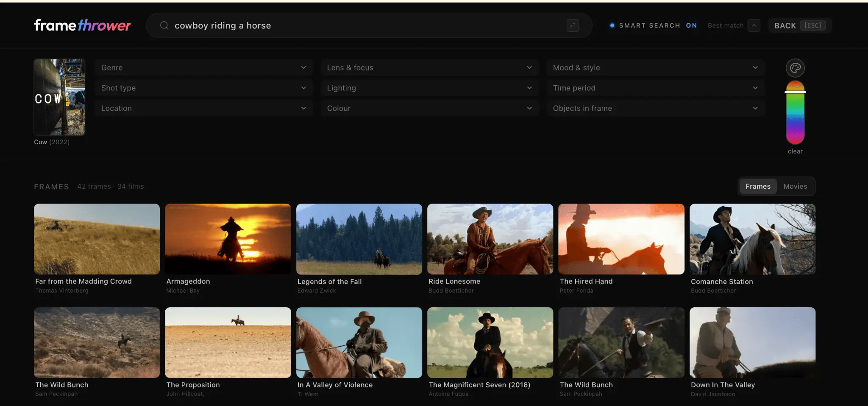Switch to the Movies tab
Viewport: 868px width, 406px height.
coord(795,186)
